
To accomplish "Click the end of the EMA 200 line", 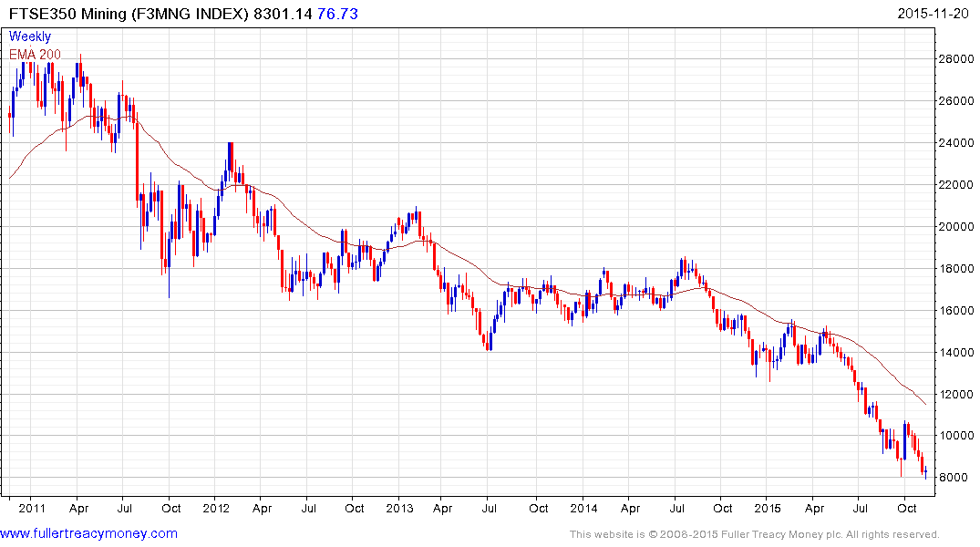I will [925, 405].
